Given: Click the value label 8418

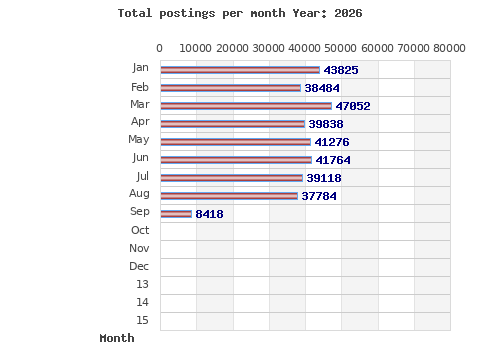Looking at the screenshot, I should 209,214.
